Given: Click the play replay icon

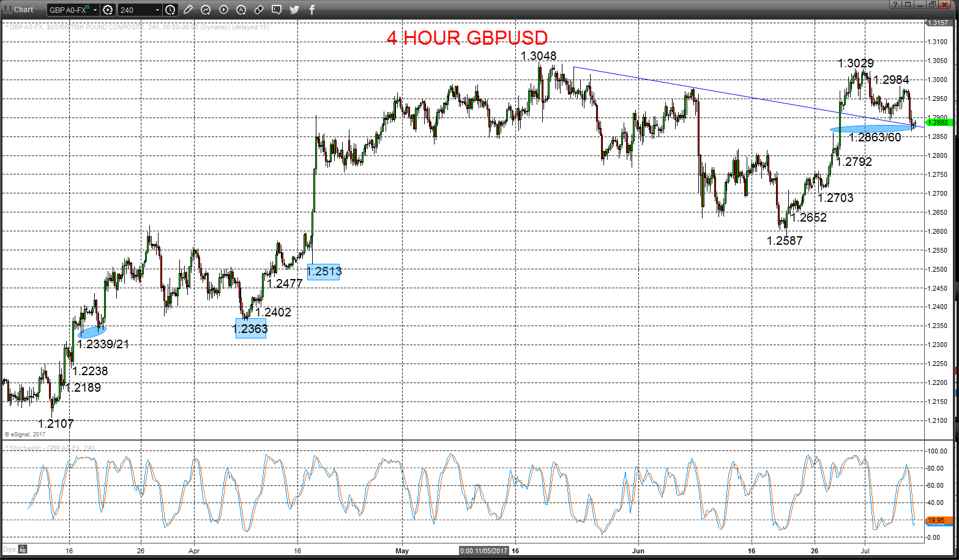Looking at the screenshot, I should click(223, 10).
